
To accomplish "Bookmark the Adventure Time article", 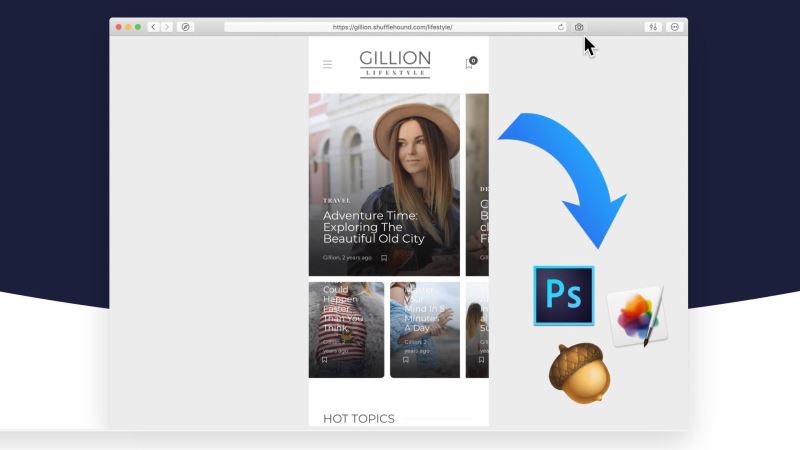I will coord(384,258).
